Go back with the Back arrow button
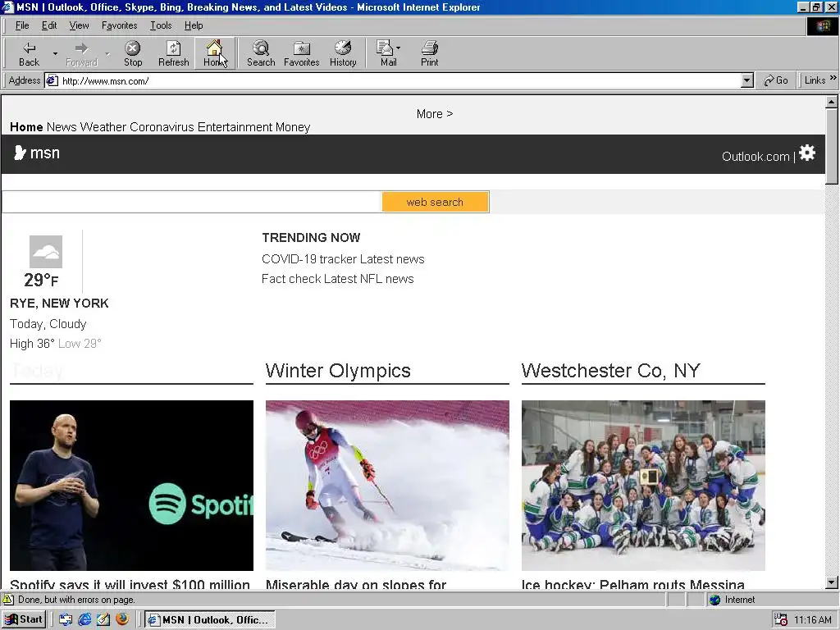Screen dimensions: 840x630 [x=29, y=53]
